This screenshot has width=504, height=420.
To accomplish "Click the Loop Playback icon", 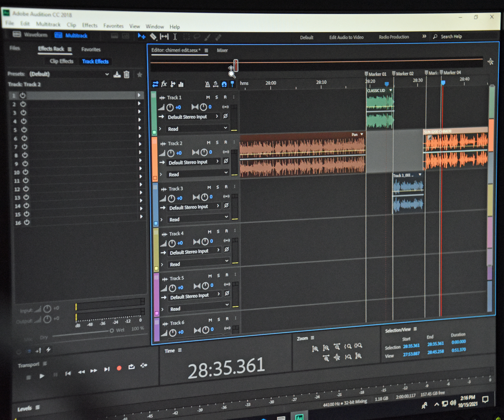I will click(131, 367).
